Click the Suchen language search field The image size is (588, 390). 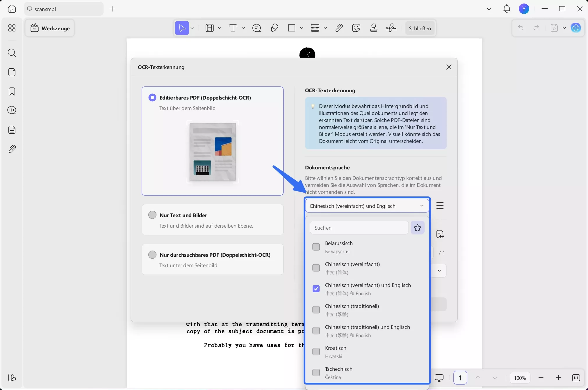(359, 228)
